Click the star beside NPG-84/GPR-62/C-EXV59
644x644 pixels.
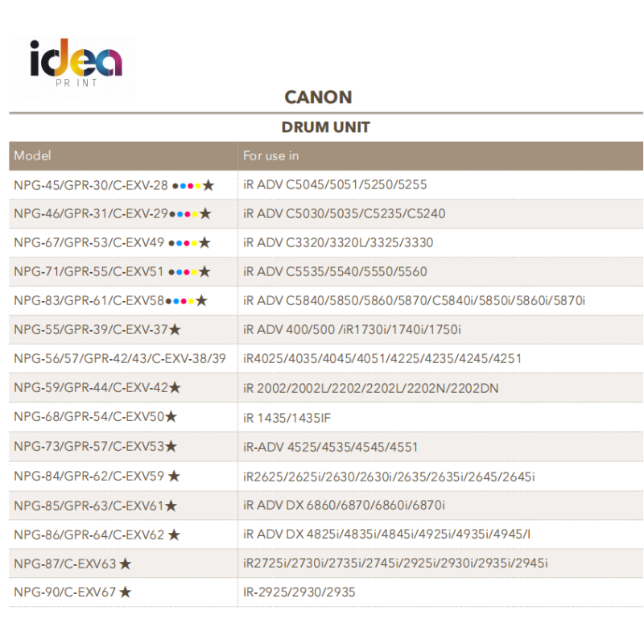pos(174,477)
